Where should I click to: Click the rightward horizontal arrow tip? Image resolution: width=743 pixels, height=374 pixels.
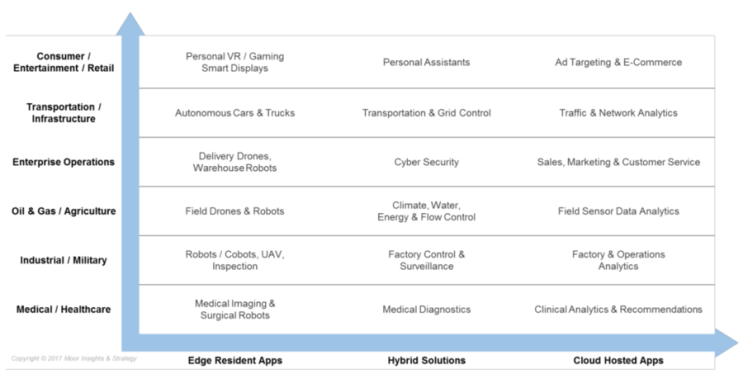(x=726, y=343)
